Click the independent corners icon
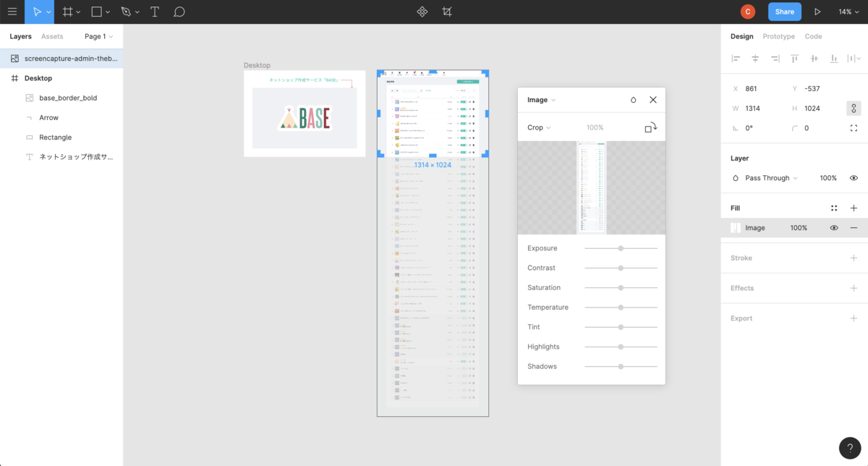 (x=854, y=128)
